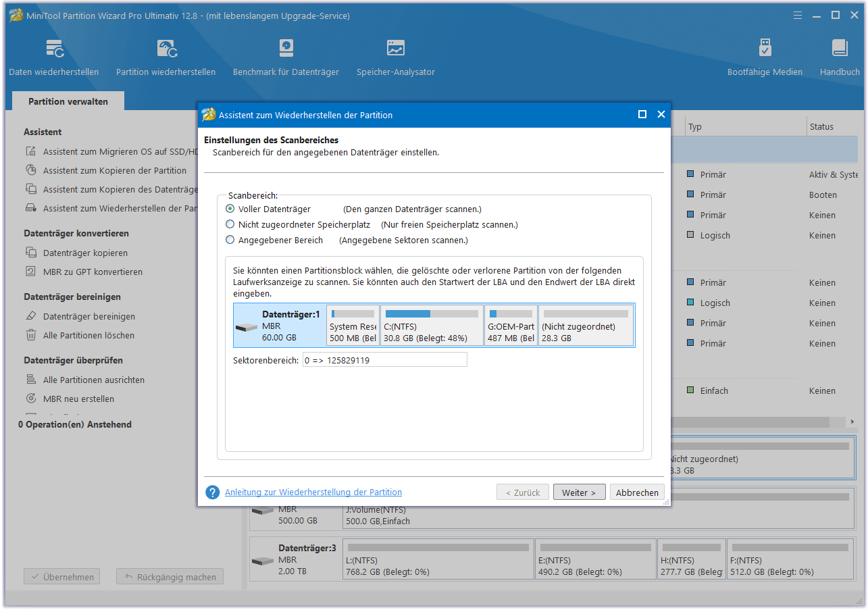This screenshot has width=868, height=610.
Task: Open Anleitung zur Wiederherstellung der Partition link
Action: [x=313, y=492]
